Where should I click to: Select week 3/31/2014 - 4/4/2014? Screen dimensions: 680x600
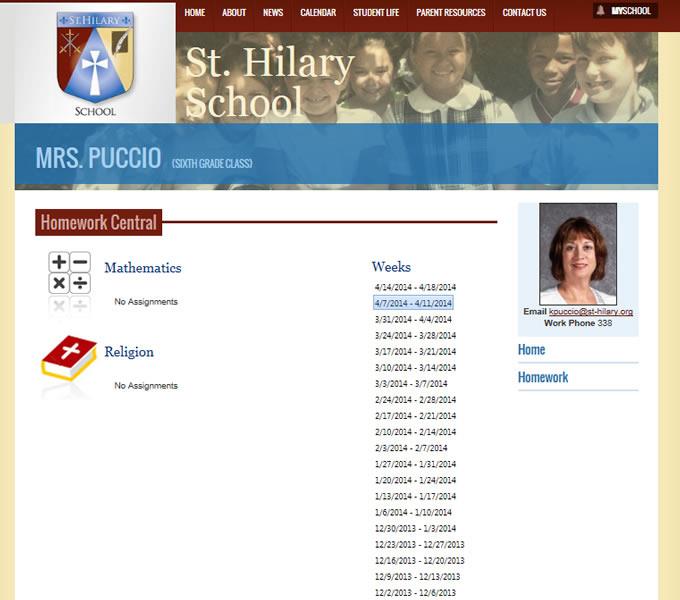click(413, 319)
